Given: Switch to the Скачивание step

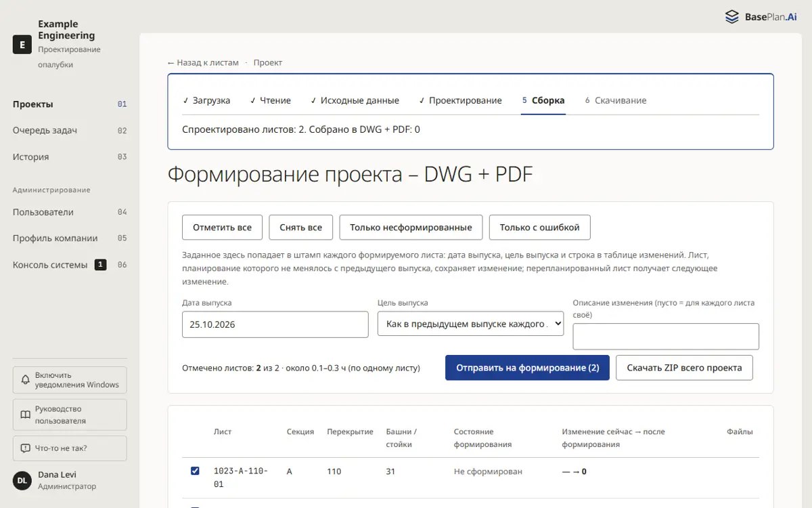Looking at the screenshot, I should point(616,100).
